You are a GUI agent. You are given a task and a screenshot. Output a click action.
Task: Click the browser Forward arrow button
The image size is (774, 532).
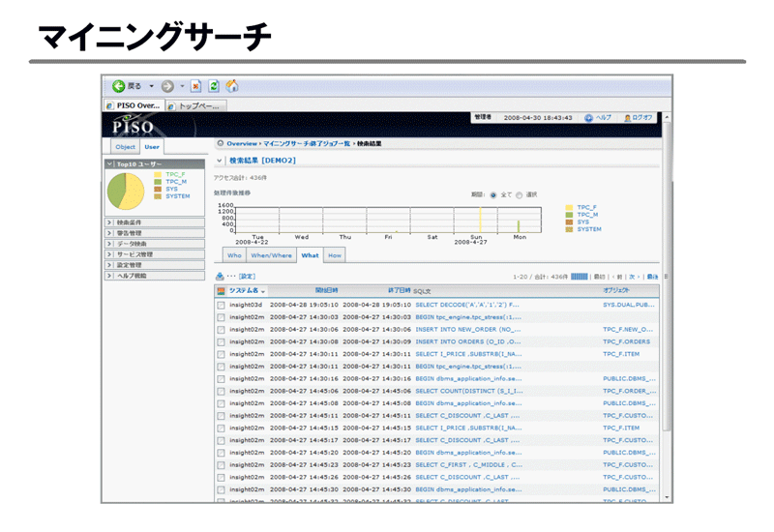point(167,86)
